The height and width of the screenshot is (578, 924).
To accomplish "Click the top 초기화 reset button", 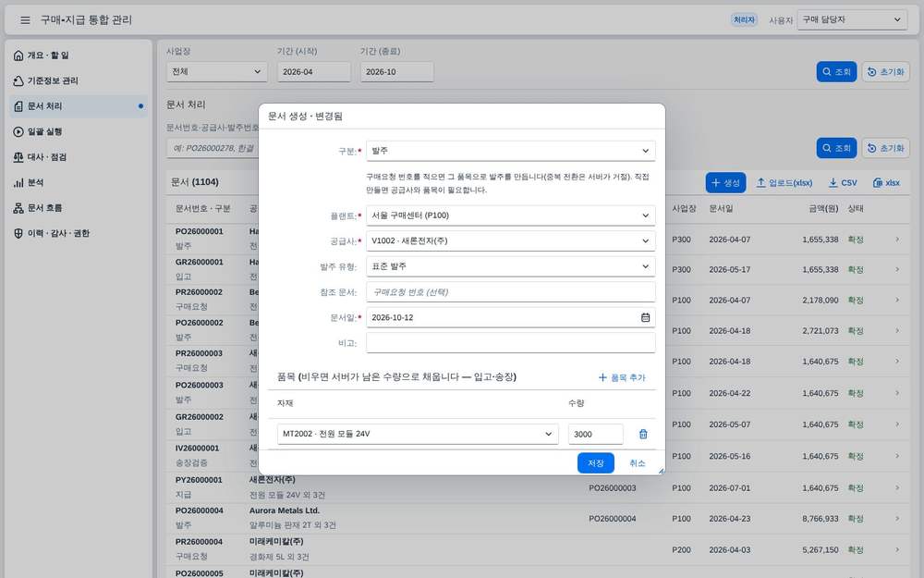I will [886, 71].
